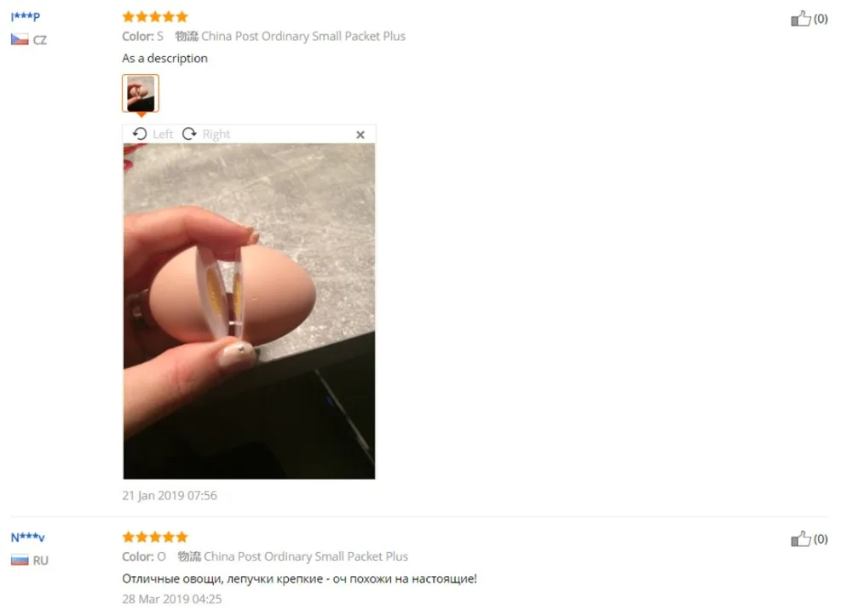Like the I***p review with thumbs-up
Screen dimensions: 852x616
(800, 19)
